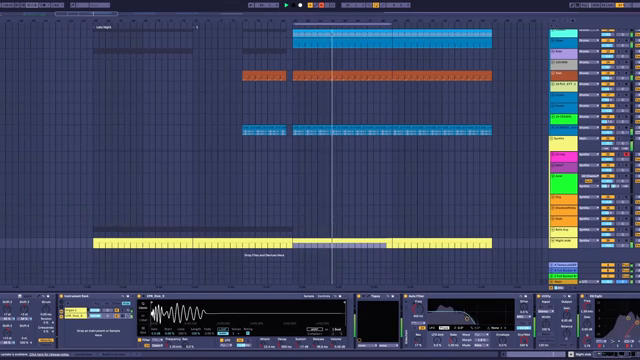Select Slice playback mode in Simpler
The width and height of the screenshot is (640, 360).
143,331
